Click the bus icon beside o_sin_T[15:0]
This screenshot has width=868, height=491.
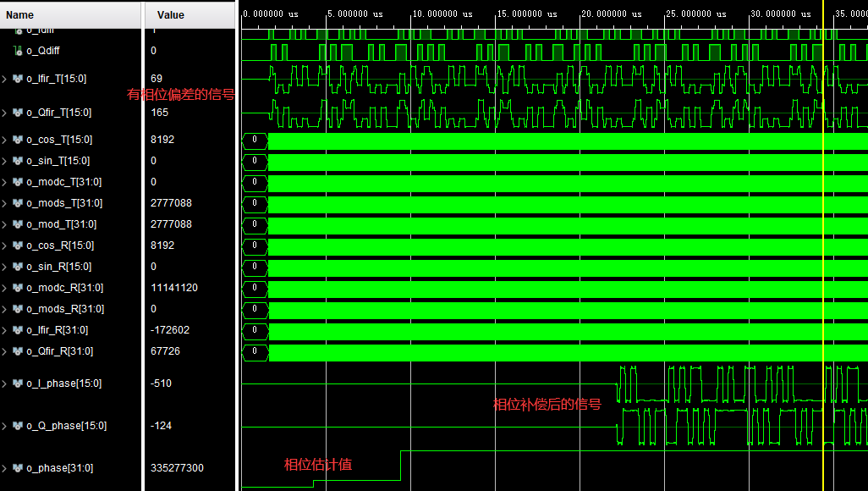pos(18,161)
